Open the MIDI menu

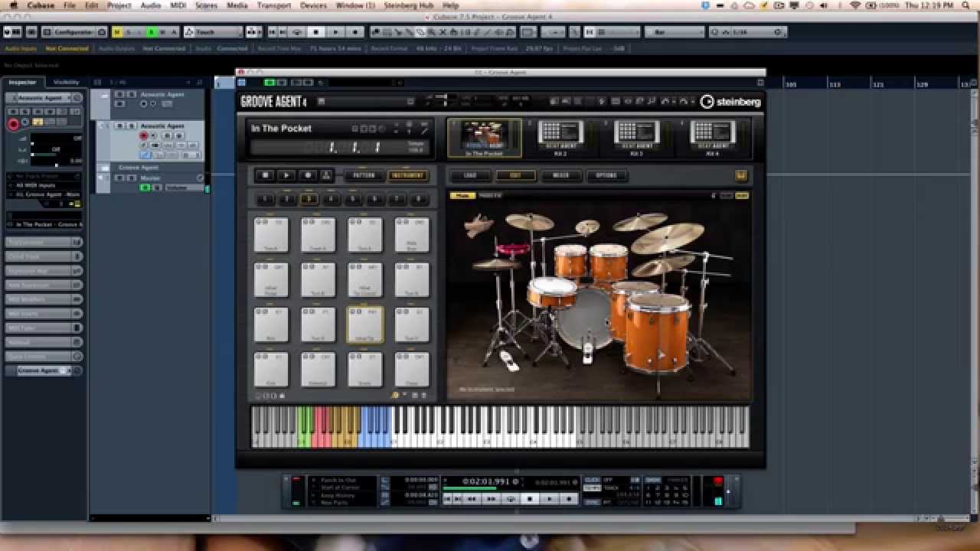(178, 5)
